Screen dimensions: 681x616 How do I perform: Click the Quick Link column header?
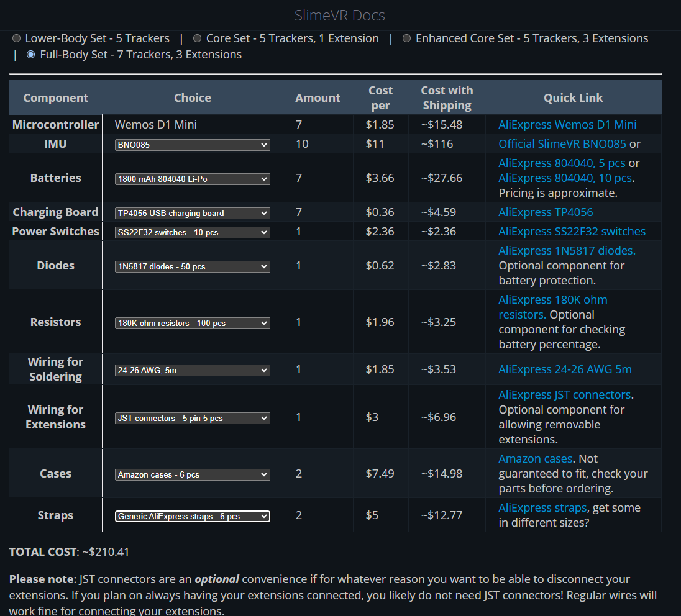click(x=574, y=97)
